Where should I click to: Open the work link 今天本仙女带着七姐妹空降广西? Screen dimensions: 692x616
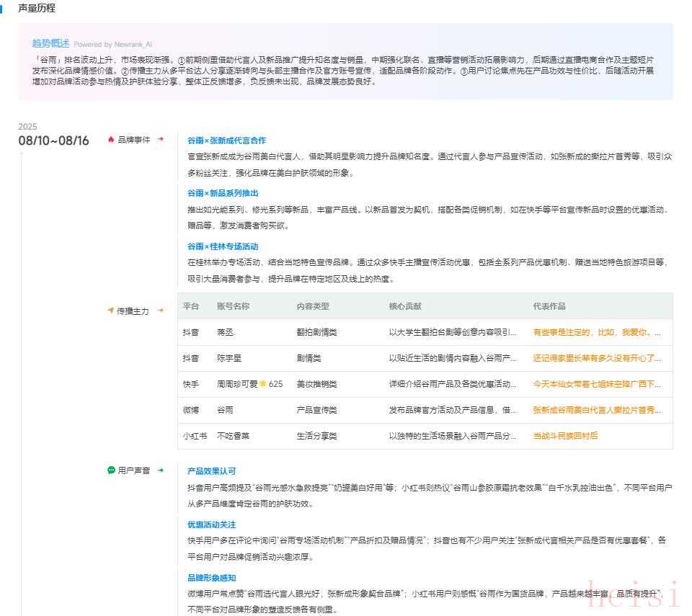597,384
